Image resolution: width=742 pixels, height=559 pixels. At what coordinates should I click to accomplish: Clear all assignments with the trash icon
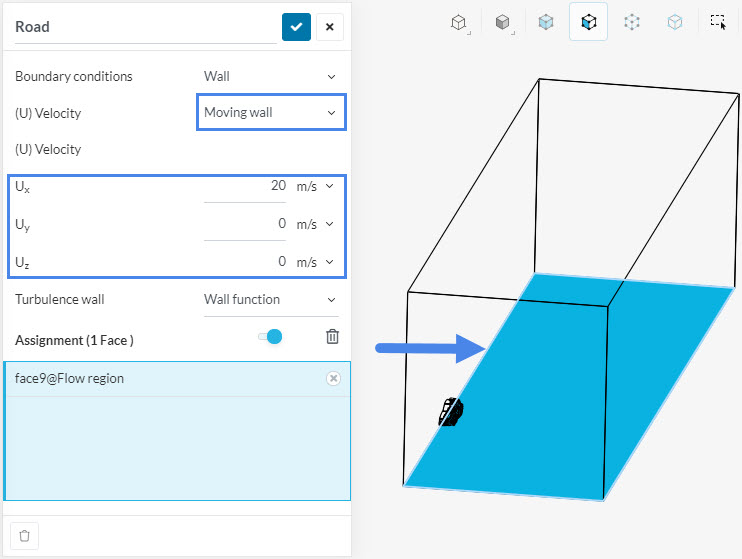click(x=332, y=337)
